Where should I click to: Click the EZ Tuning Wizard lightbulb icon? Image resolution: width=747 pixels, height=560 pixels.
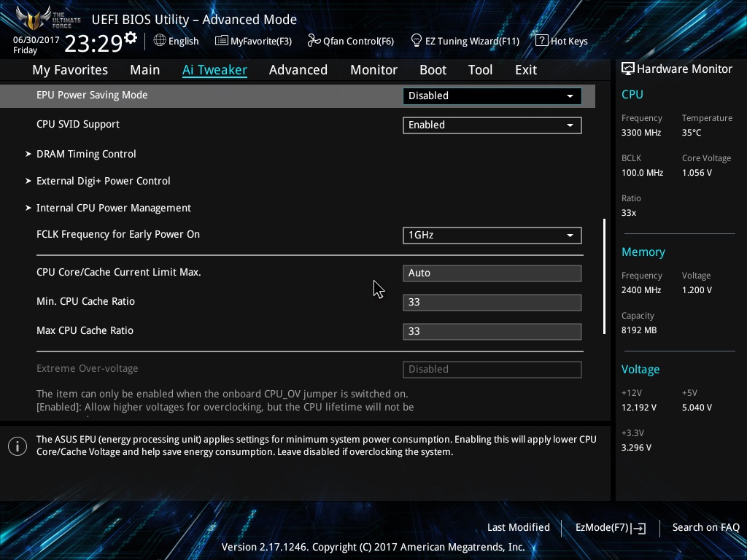tap(417, 41)
